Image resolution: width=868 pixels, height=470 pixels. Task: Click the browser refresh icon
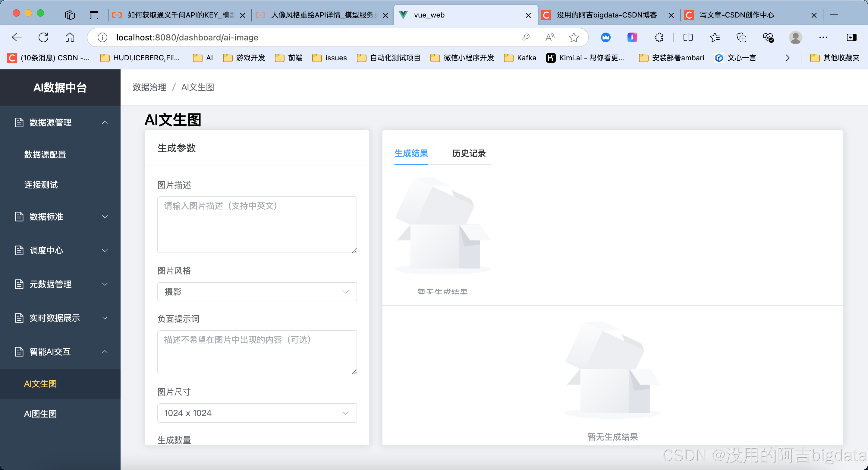point(43,37)
